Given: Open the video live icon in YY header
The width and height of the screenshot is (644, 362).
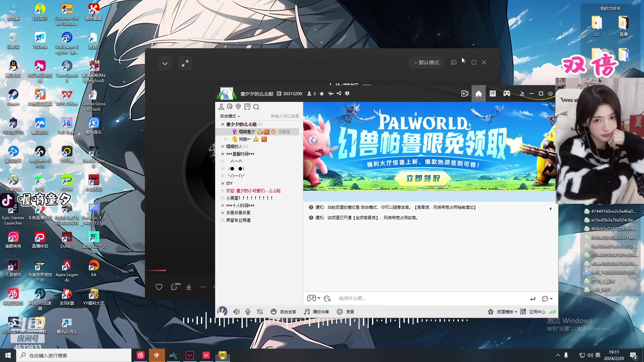Looking at the screenshot, I should tap(465, 94).
